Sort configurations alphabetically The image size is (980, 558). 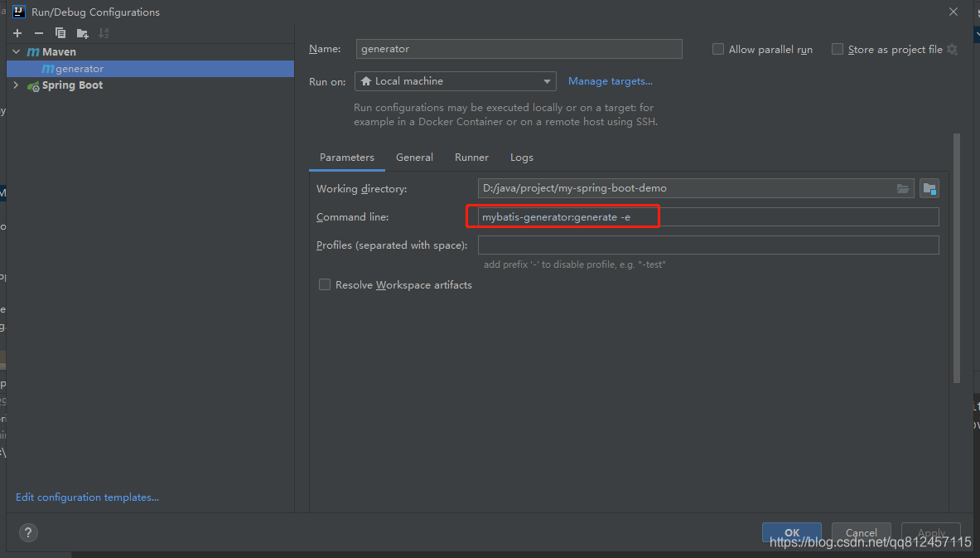[104, 33]
